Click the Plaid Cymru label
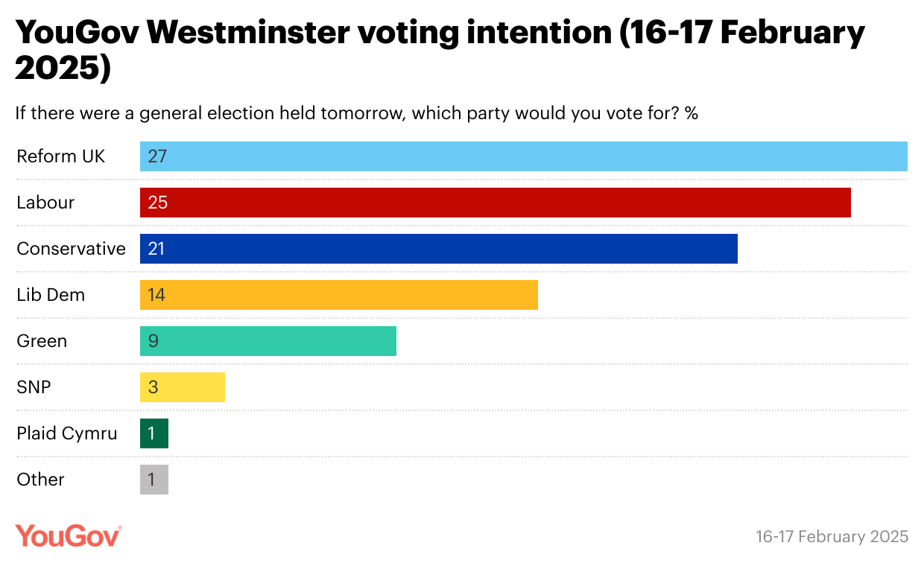Image resolution: width=924 pixels, height=566 pixels. pyautogui.click(x=67, y=433)
